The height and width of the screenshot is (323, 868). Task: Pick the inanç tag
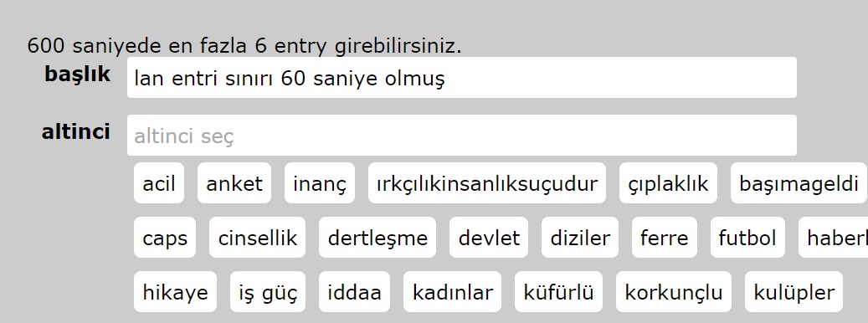(x=320, y=183)
